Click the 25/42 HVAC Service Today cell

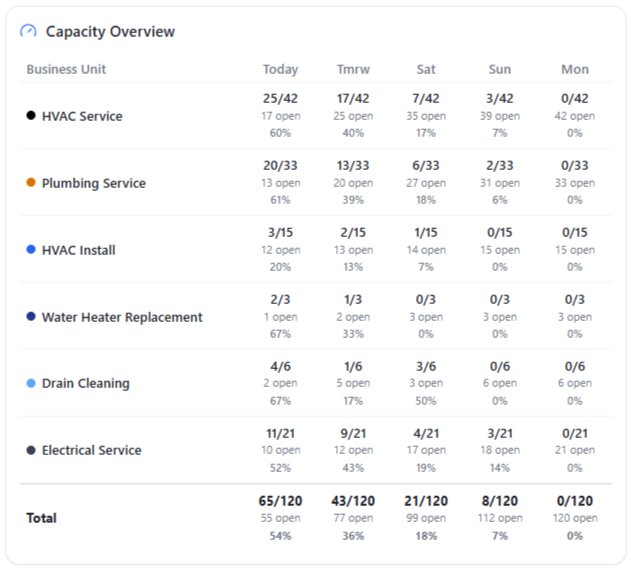280,115
